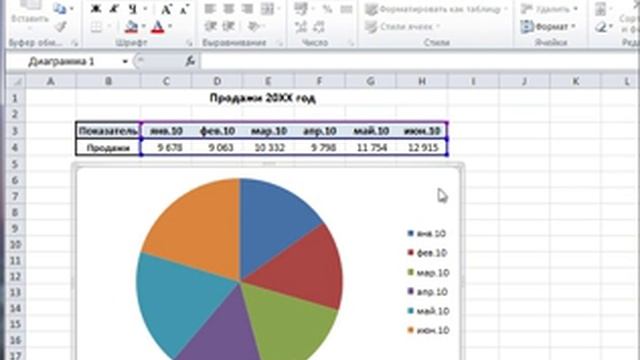The width and height of the screenshot is (640, 360).
Task: Click the Borders icon
Action: pyautogui.click(x=96, y=27)
